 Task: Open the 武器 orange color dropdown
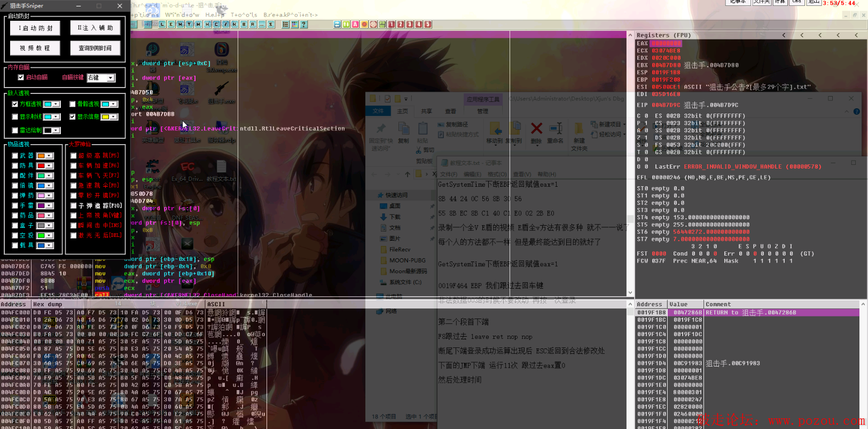pos(49,156)
